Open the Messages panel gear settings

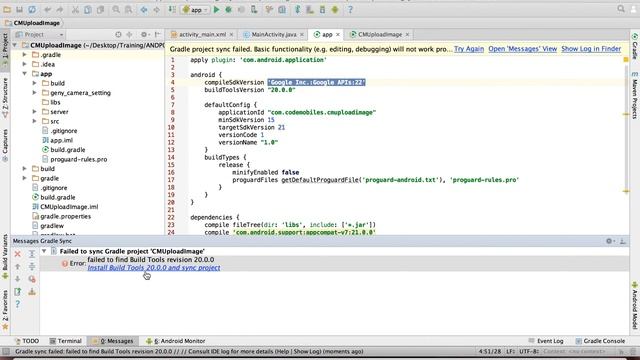[x=609, y=241]
